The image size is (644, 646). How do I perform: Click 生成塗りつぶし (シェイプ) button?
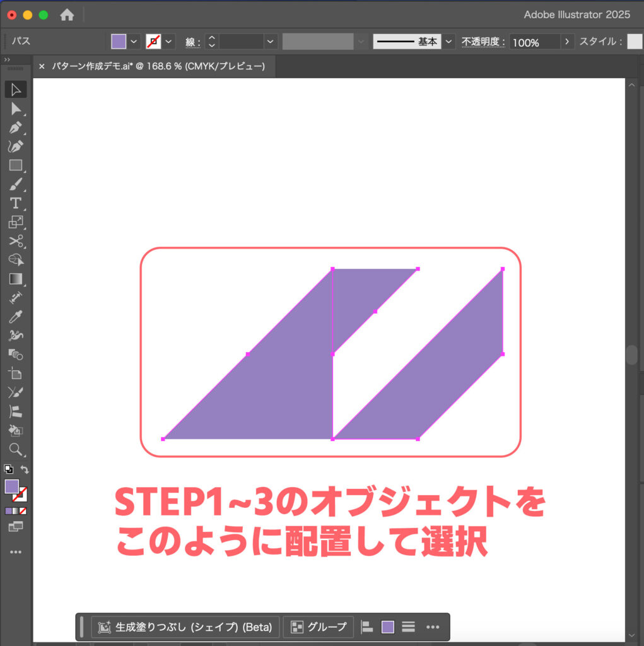click(x=185, y=627)
